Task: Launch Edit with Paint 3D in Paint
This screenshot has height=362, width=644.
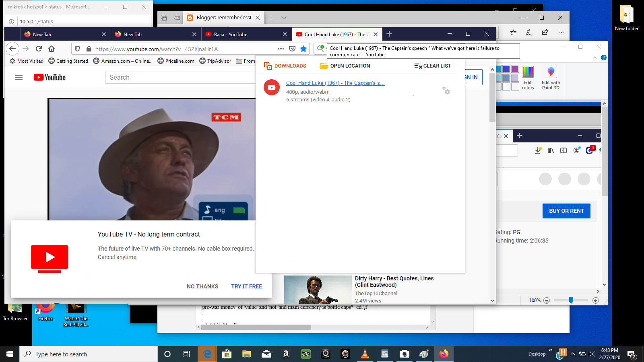Action: click(x=551, y=78)
